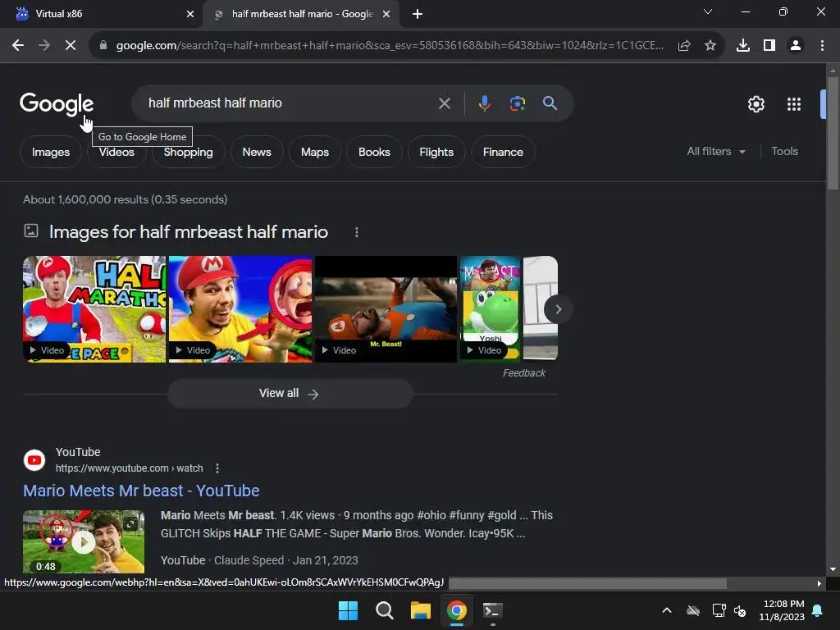Open Chrome downloads icon
The width and height of the screenshot is (840, 630).
point(743,46)
